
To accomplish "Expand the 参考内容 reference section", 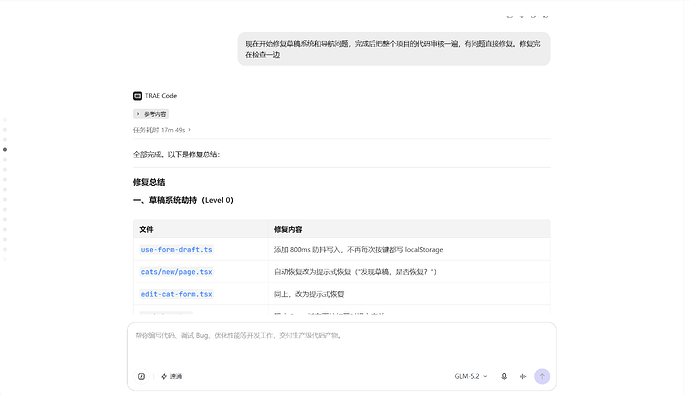I will coord(151,114).
